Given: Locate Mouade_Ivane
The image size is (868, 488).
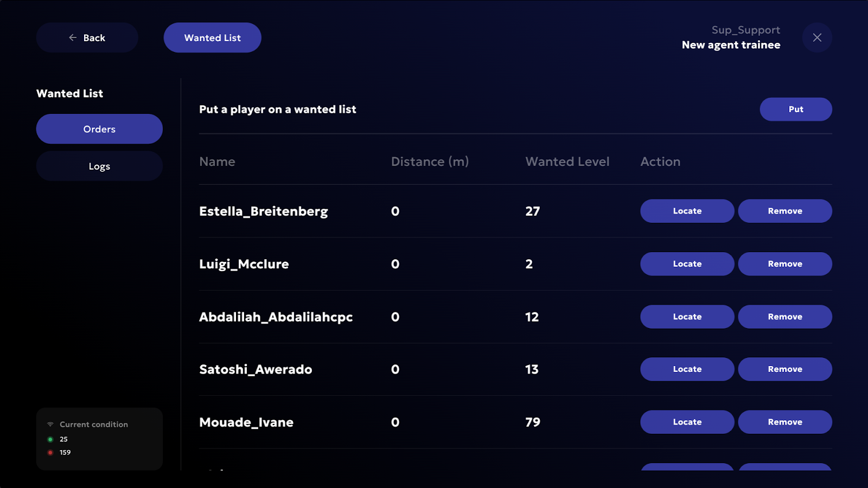Looking at the screenshot, I should click(x=687, y=422).
